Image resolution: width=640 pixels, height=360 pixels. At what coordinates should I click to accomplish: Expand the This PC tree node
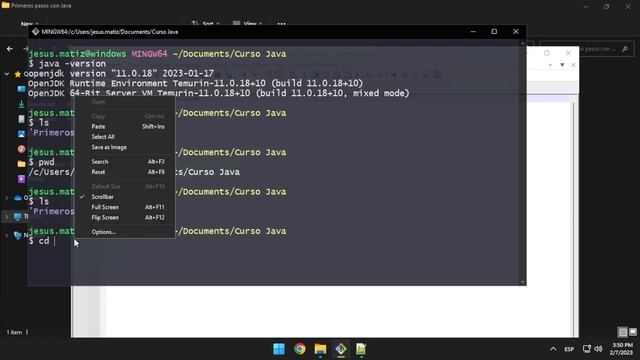coord(7,216)
